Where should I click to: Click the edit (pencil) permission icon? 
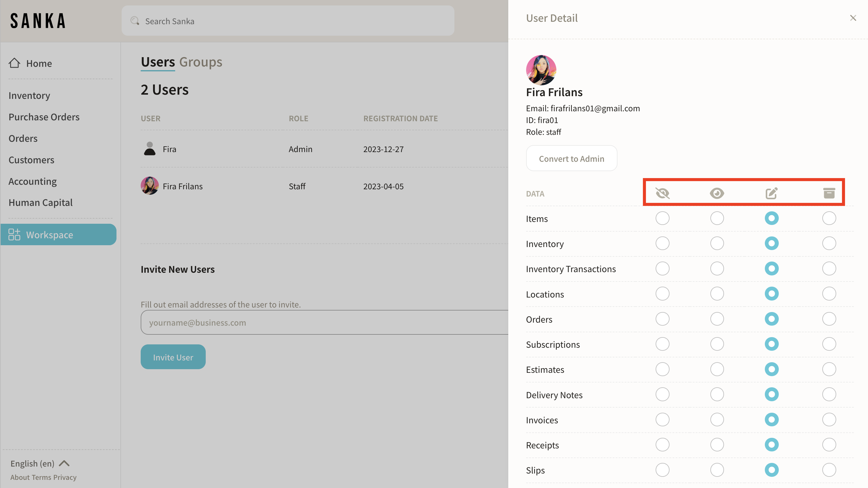pyautogui.click(x=771, y=193)
